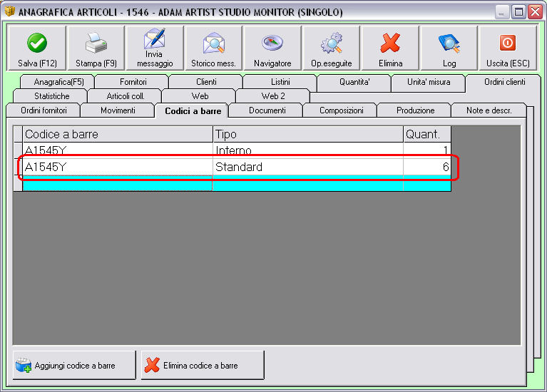This screenshot has height=392, width=547.
Task: Click the Stampa (F9) printer icon
Action: (x=96, y=43)
